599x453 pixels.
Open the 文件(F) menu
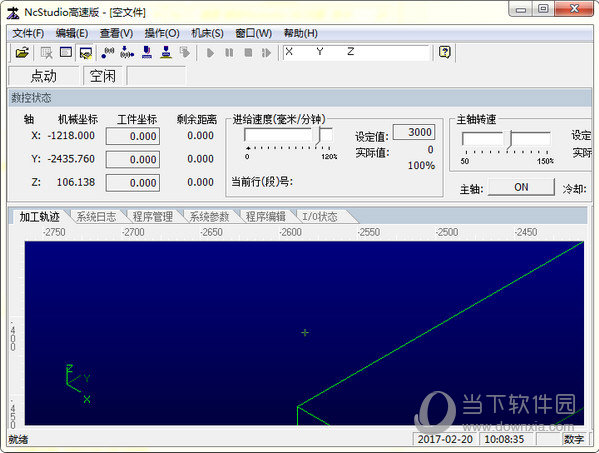[x=28, y=34]
